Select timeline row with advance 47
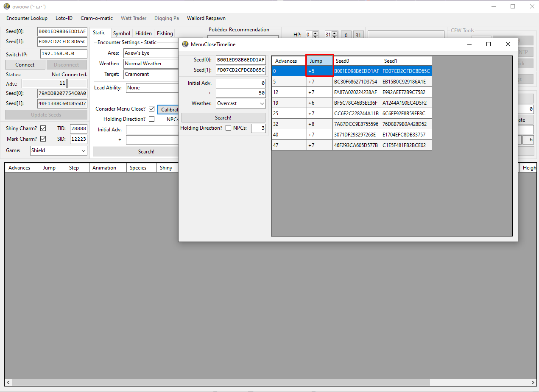Image resolution: width=539 pixels, height=392 pixels. 352,145
